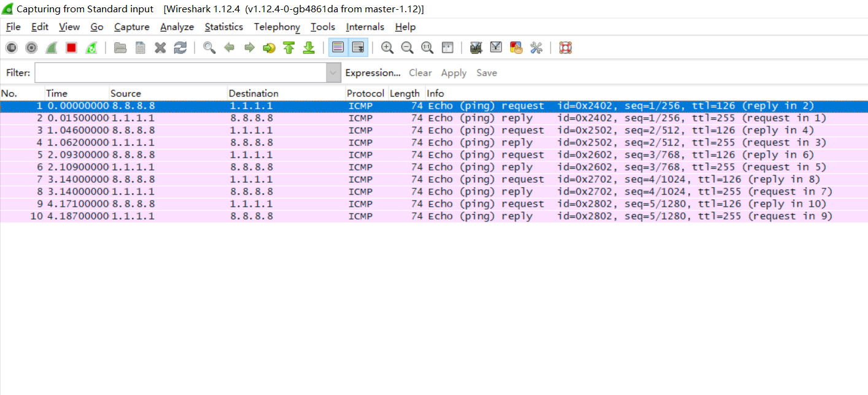Viewport: 868px width, 395px height.
Task: Select packet 6 reply at 2.109
Action: point(434,167)
